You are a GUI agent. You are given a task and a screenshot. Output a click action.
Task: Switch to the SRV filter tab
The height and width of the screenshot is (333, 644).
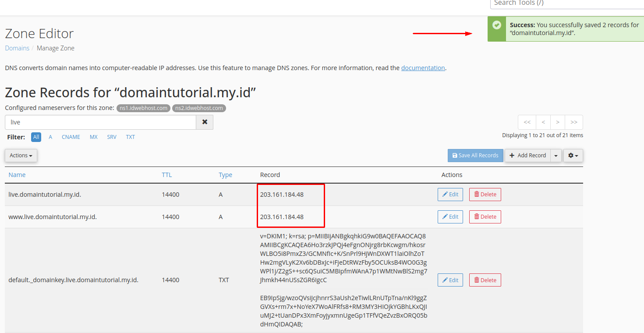pyautogui.click(x=112, y=137)
